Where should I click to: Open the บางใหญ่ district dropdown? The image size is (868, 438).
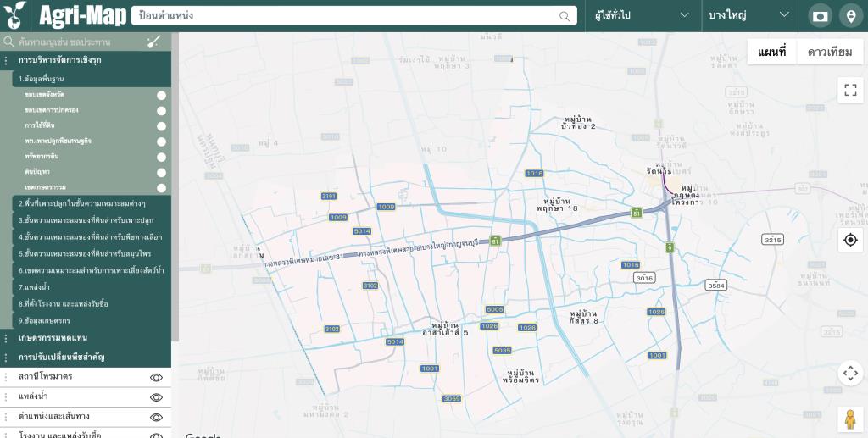click(749, 15)
